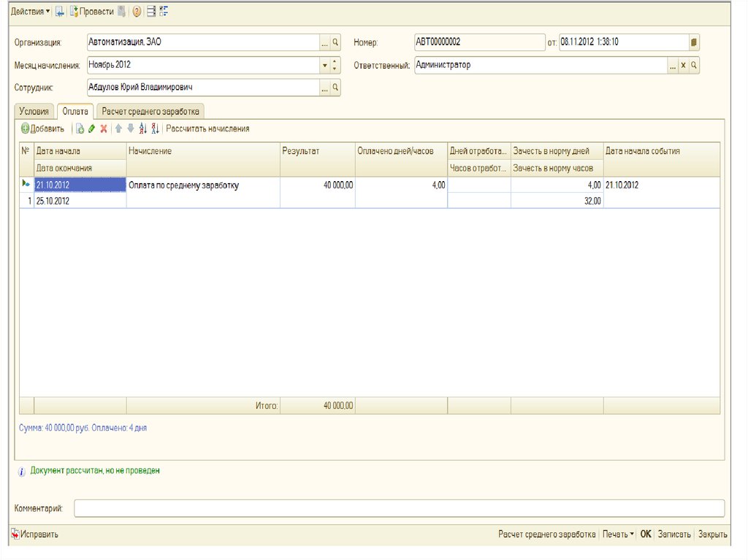The width and height of the screenshot is (748, 560).
Task: Switch to the Условия tab
Action: (x=34, y=112)
